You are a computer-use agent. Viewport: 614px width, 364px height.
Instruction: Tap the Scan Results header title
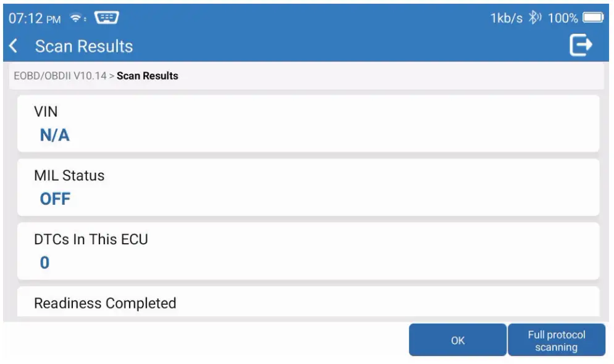(84, 46)
